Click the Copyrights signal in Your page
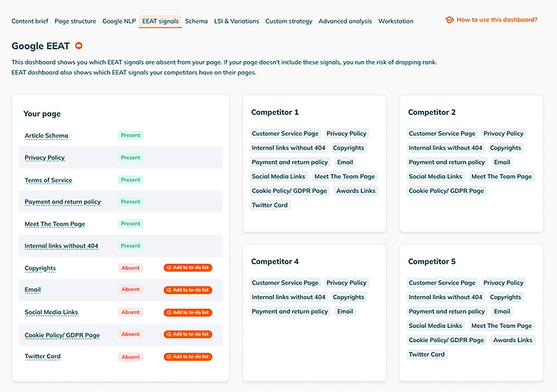The width and height of the screenshot is (557, 392). click(x=40, y=268)
